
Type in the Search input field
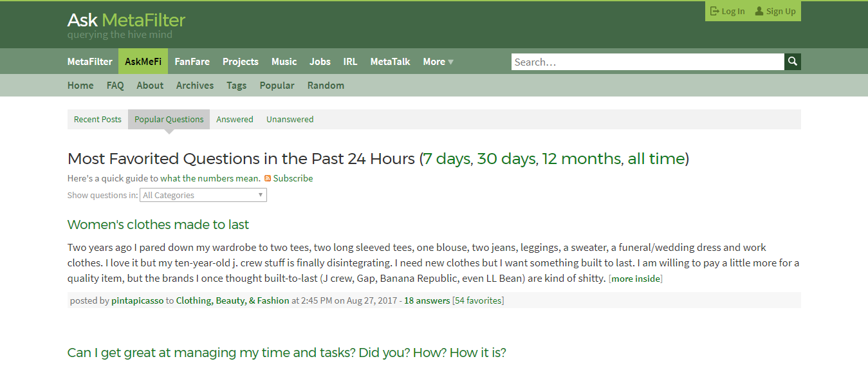point(647,62)
